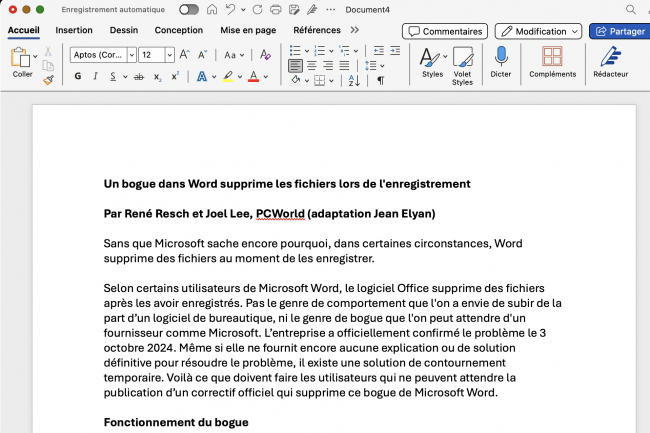Align text left

click(x=296, y=65)
